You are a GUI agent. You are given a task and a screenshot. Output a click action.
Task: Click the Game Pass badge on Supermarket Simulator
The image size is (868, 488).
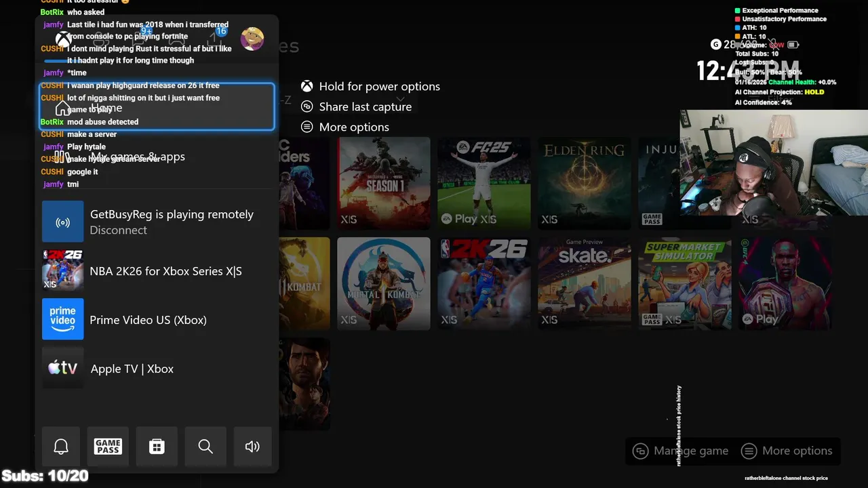coord(652,319)
